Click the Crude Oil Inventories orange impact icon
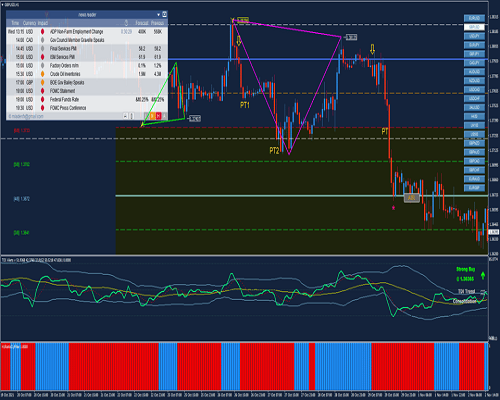 pos(42,74)
